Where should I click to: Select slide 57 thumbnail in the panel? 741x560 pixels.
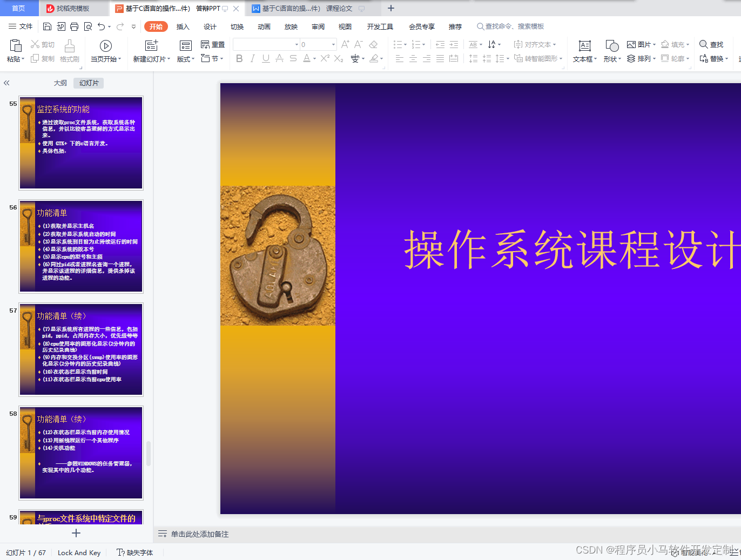[x=80, y=349]
